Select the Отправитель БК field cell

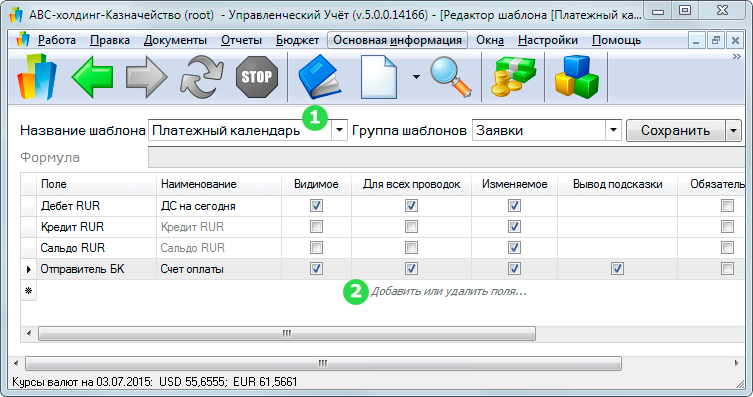click(x=96, y=269)
